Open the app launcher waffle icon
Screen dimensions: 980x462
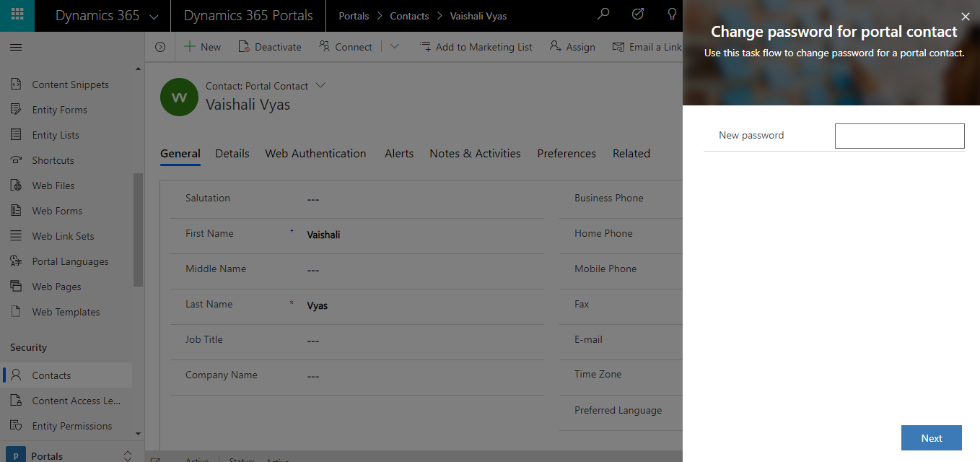(x=17, y=15)
